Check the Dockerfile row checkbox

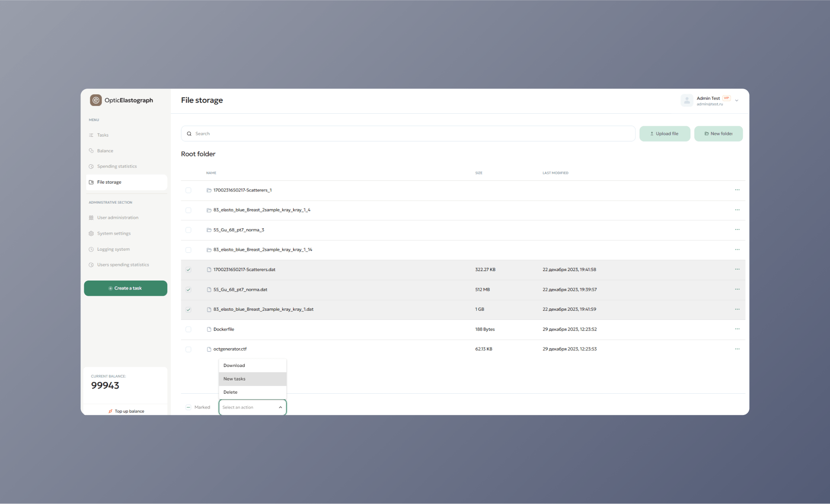pos(188,329)
